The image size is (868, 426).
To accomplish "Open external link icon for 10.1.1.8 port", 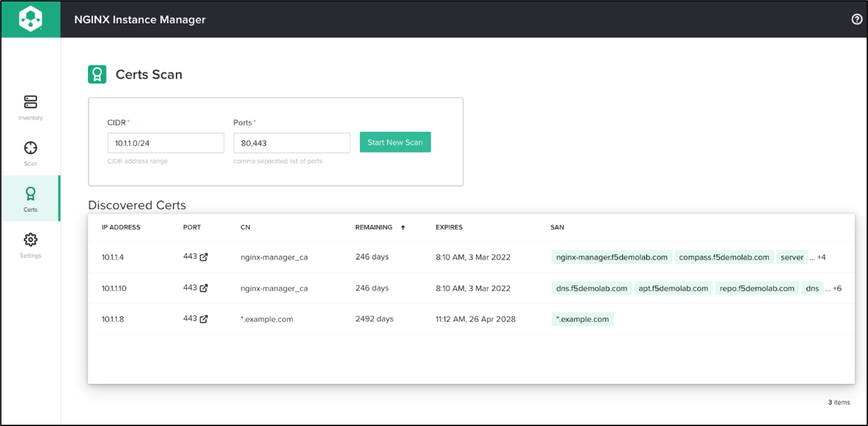I will (203, 319).
